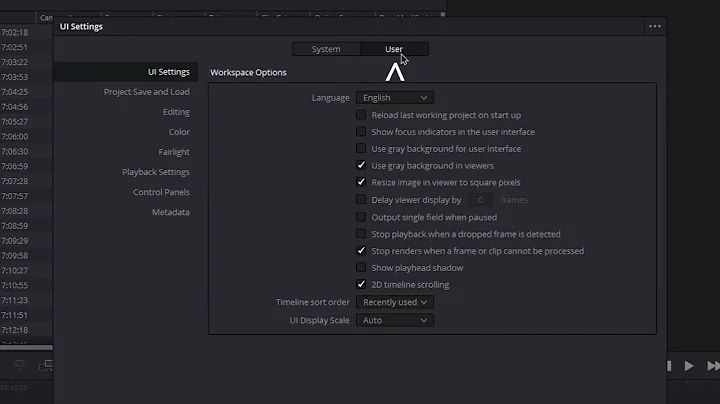
Task: Click the play button in background viewer
Action: click(x=689, y=366)
